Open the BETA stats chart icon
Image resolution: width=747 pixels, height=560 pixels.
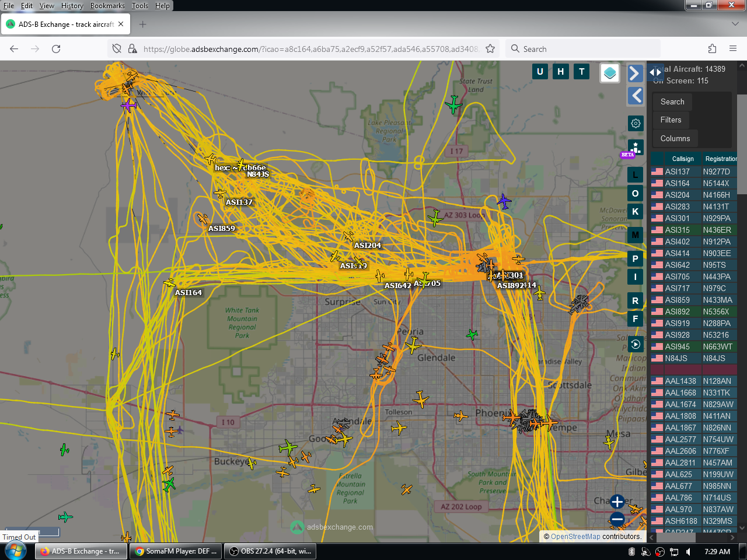click(636, 148)
